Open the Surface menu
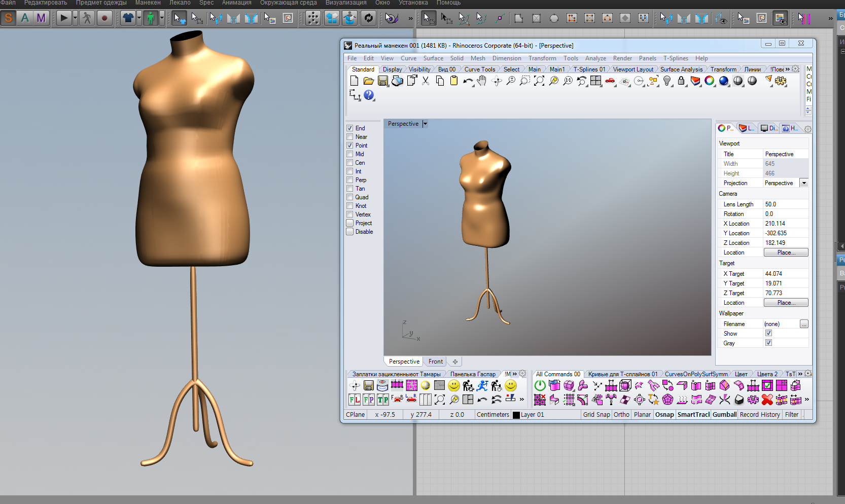 tap(433, 58)
